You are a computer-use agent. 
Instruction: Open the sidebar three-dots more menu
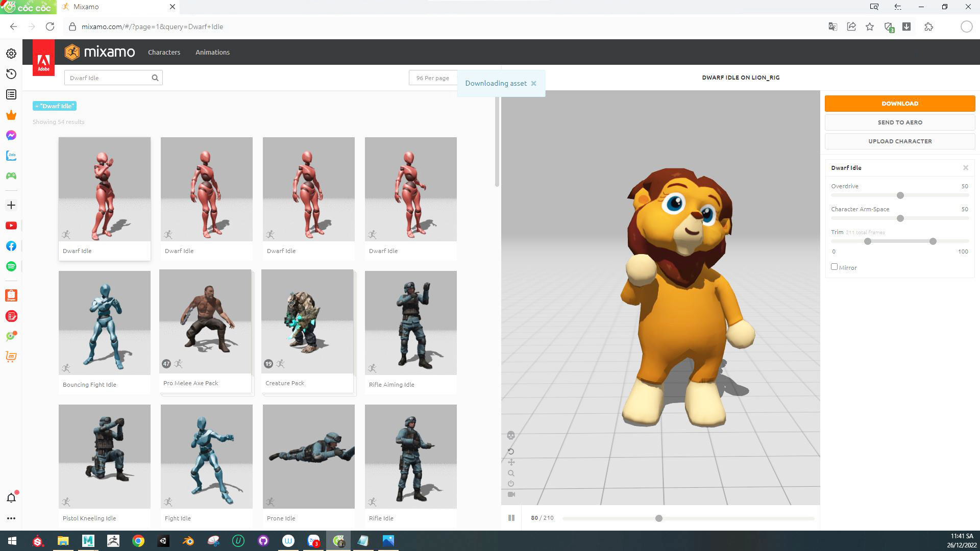point(11,518)
